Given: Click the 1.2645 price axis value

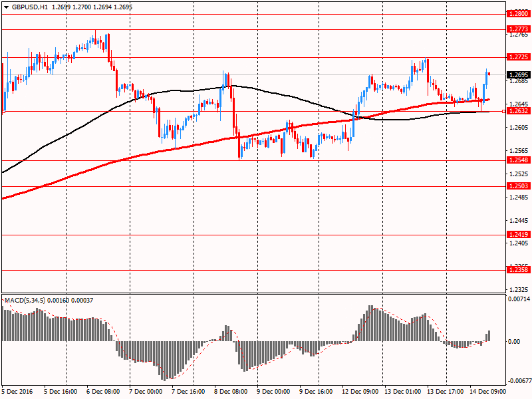Looking at the screenshot, I should pyautogui.click(x=519, y=104).
